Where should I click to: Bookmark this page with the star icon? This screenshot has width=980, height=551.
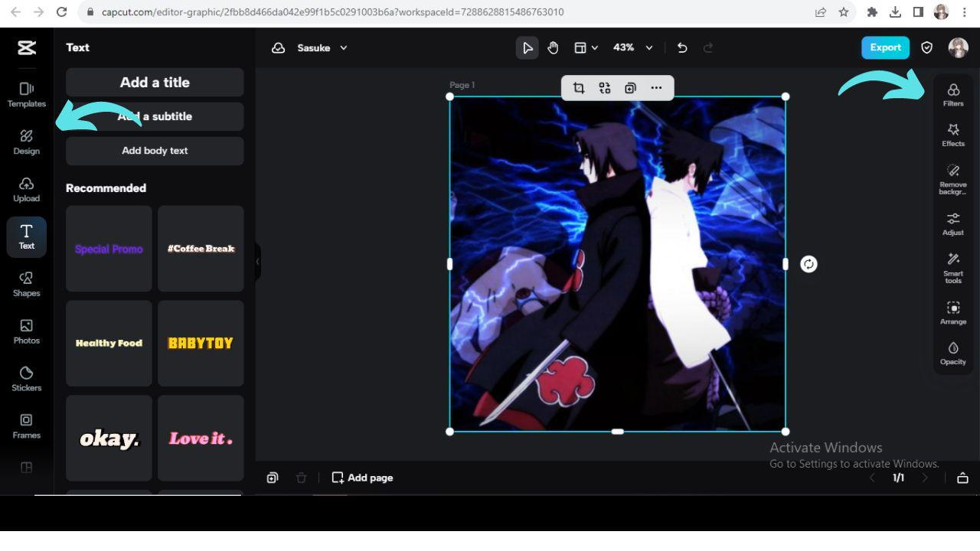point(843,12)
